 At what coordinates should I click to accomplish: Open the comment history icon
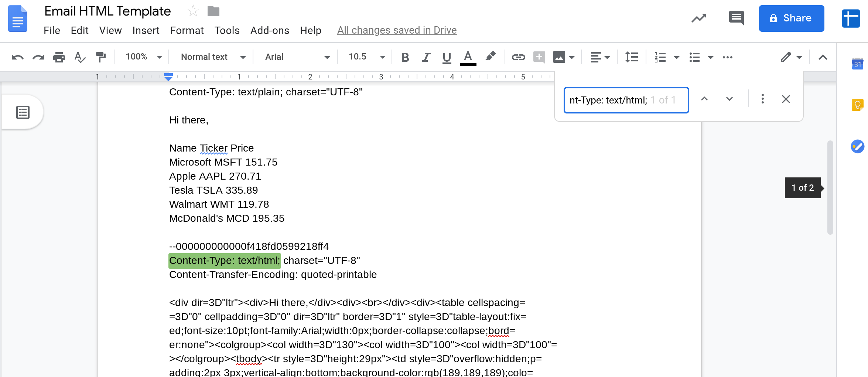pyautogui.click(x=736, y=18)
